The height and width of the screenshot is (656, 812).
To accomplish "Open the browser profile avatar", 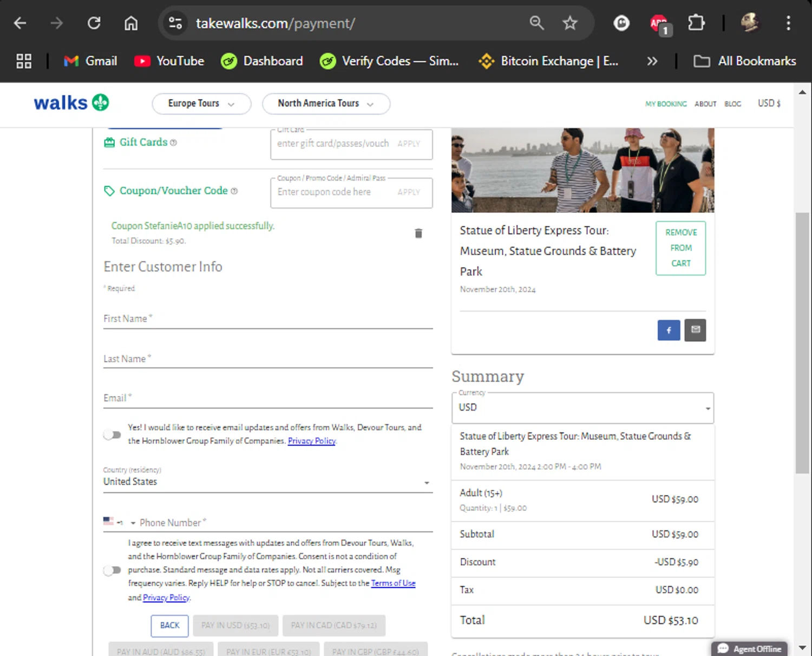I will click(x=750, y=23).
